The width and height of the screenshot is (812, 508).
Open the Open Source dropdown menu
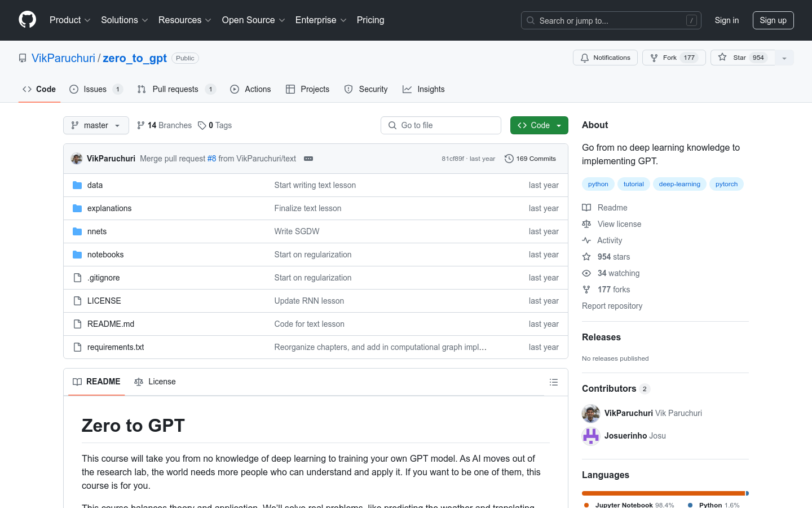[254, 20]
